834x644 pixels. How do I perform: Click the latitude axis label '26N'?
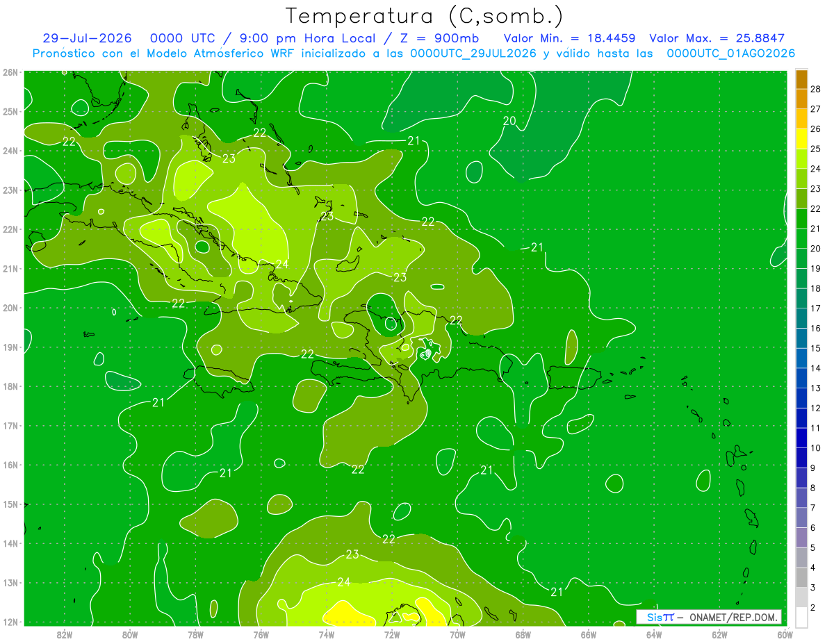(x=10, y=72)
